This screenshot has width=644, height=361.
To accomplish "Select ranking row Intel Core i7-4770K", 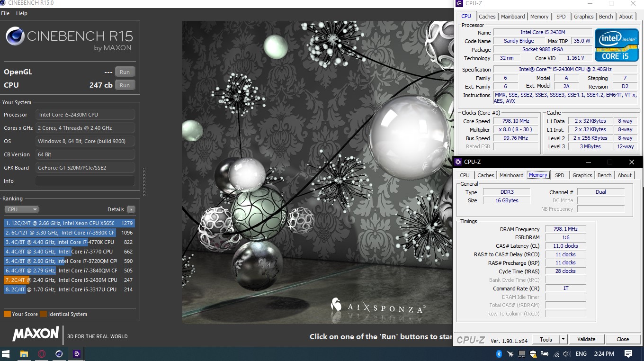I will click(70, 242).
